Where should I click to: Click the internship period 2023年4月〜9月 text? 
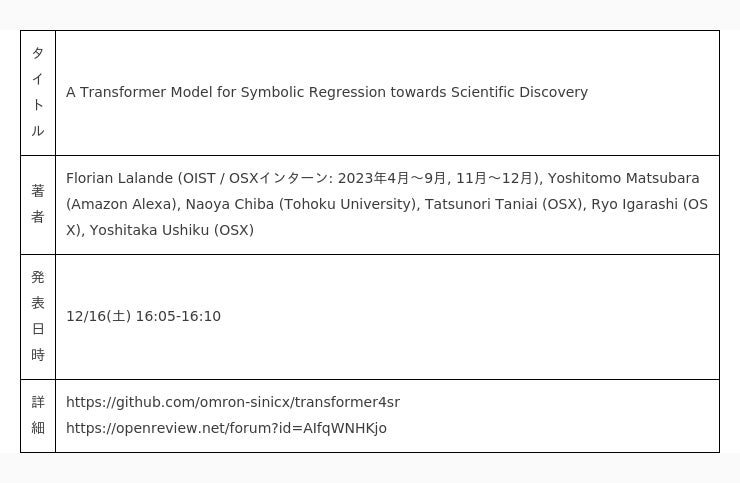click(x=393, y=178)
